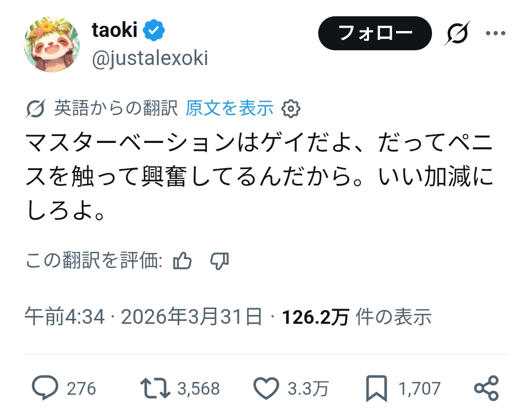Like the post with heart icon
Screen dimensions: 532x415
pos(266,388)
